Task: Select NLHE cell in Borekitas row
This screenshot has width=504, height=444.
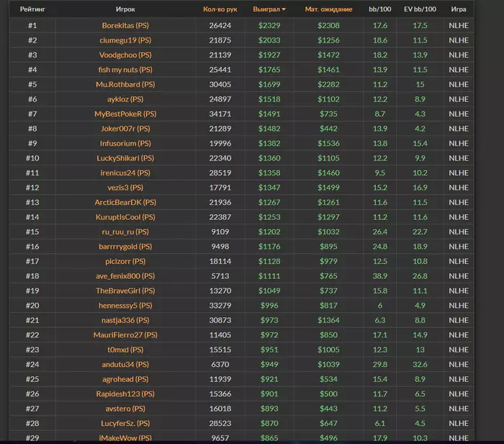Action: (459, 25)
